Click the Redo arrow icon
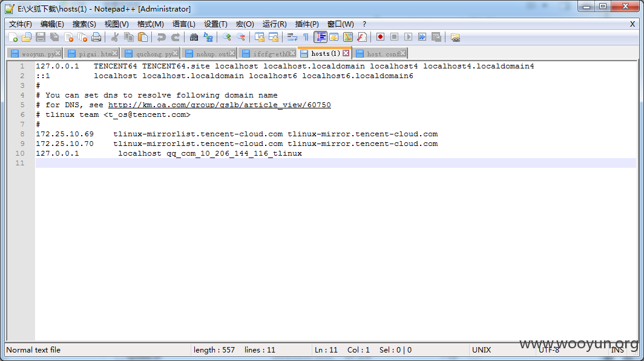The height and width of the screenshot is (361, 644). tap(176, 38)
